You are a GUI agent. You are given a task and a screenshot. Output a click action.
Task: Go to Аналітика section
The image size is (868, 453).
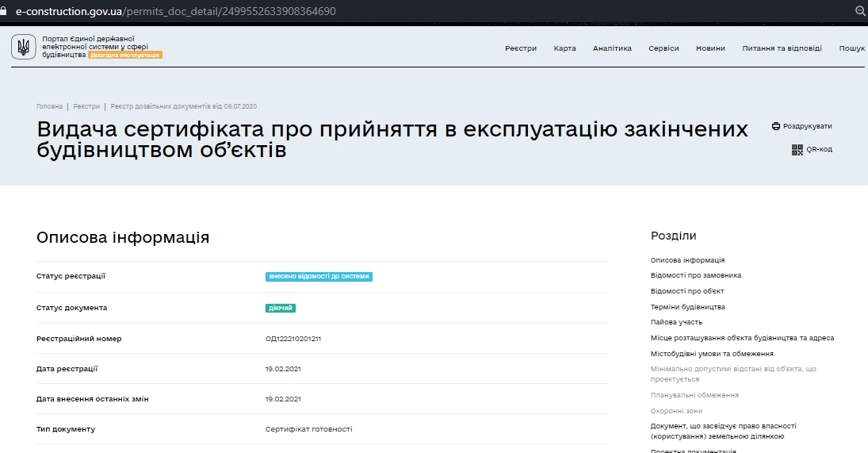click(612, 48)
